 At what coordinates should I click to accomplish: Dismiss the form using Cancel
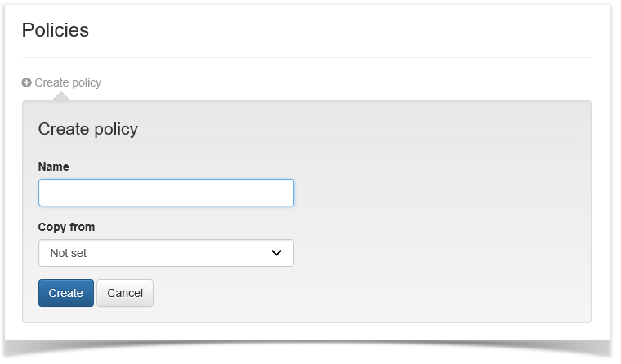coord(125,293)
